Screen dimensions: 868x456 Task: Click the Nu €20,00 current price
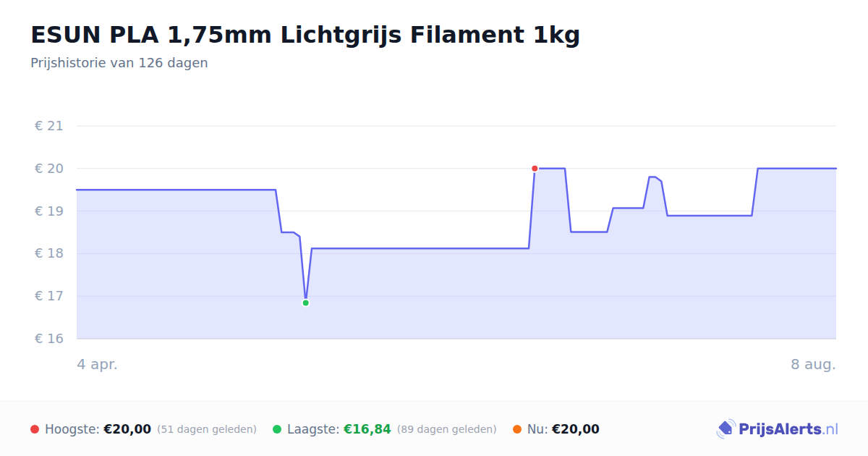point(576,429)
